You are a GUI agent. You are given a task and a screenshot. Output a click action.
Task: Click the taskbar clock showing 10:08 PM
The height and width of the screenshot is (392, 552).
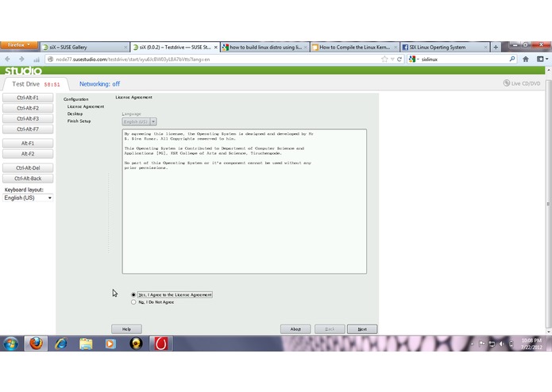point(531,344)
